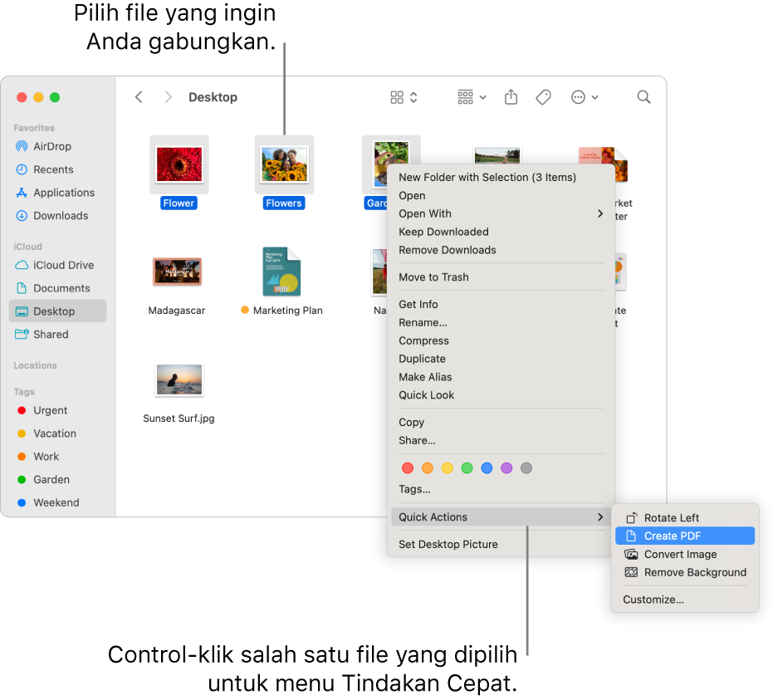The width and height of the screenshot is (773, 700).
Task: Choose Rename... from the context menu
Action: click(x=501, y=323)
